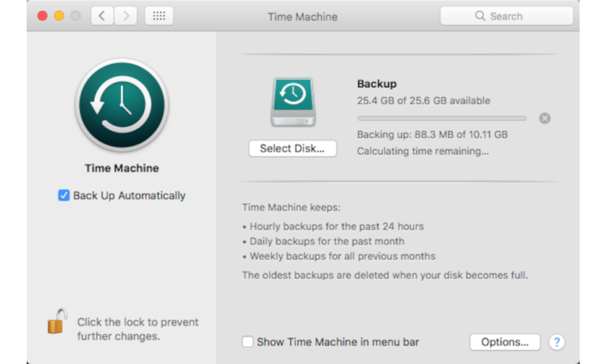Click the 'oldest backups are deleted' notice
The image size is (607, 364).
coord(385,275)
